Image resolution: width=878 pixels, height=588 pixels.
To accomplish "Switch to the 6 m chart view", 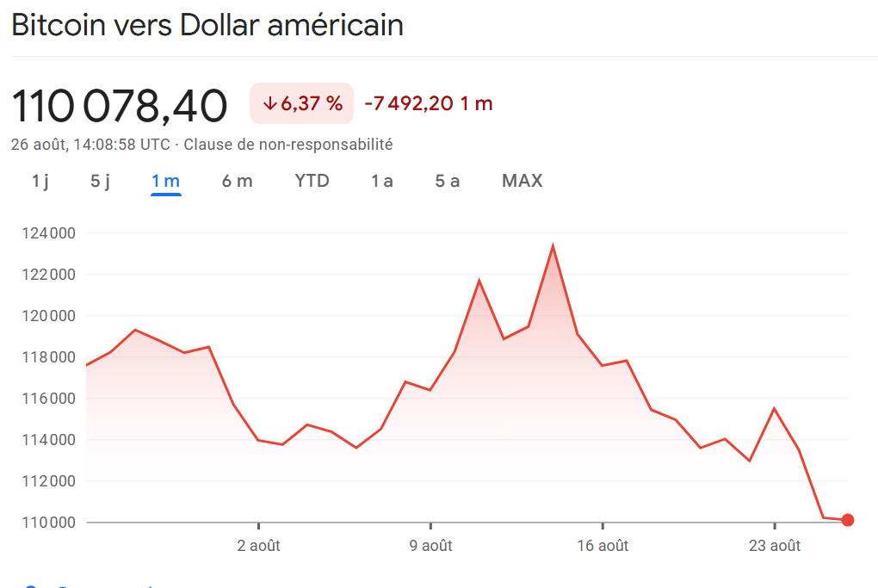I will point(237,181).
